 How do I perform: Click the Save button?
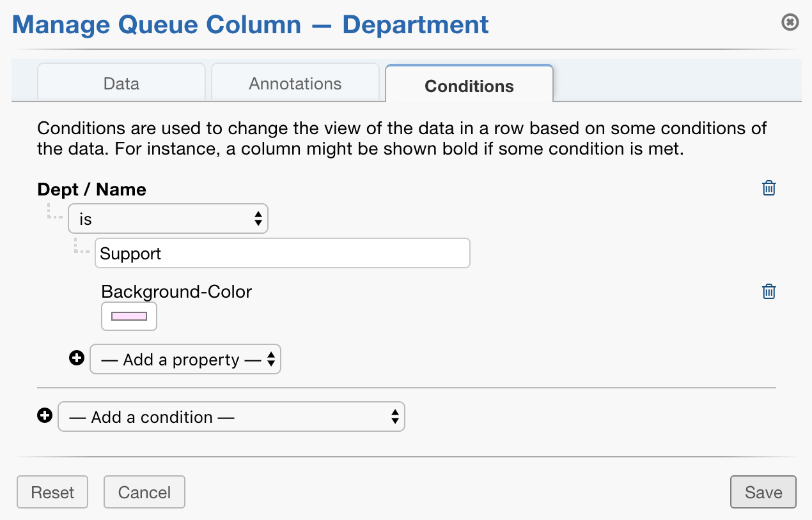[x=763, y=492]
